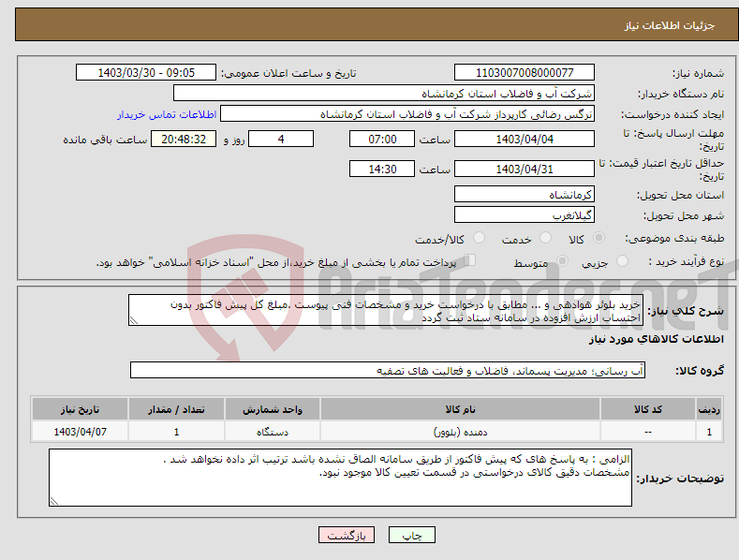Viewport: 739px width, 560px height.
Task: Click the validity time field 14:30
Action: [382, 169]
